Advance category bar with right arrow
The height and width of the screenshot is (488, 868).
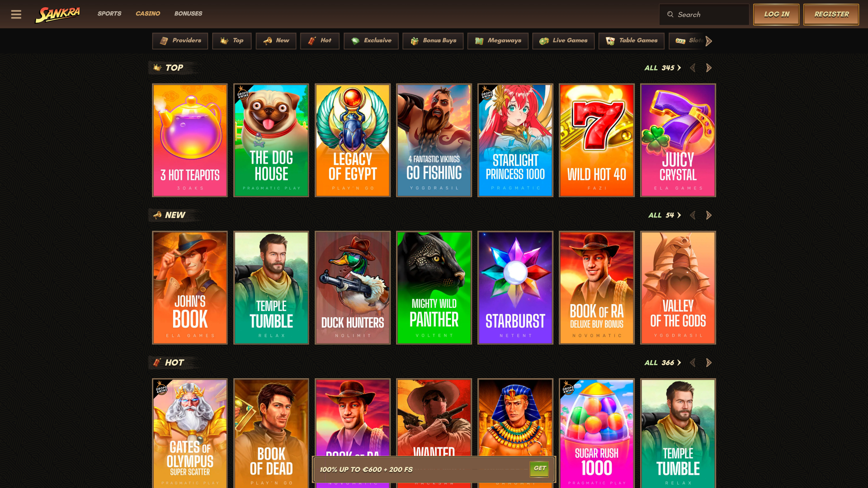pyautogui.click(x=708, y=41)
